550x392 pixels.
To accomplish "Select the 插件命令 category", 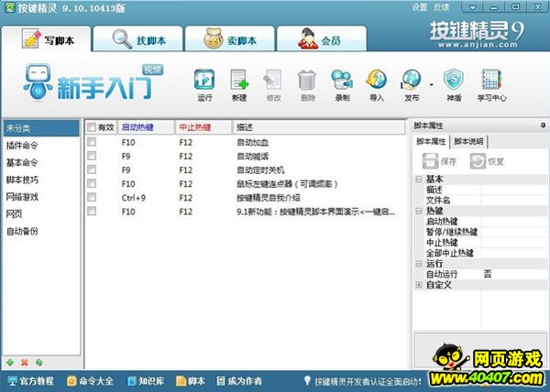I will pos(41,146).
